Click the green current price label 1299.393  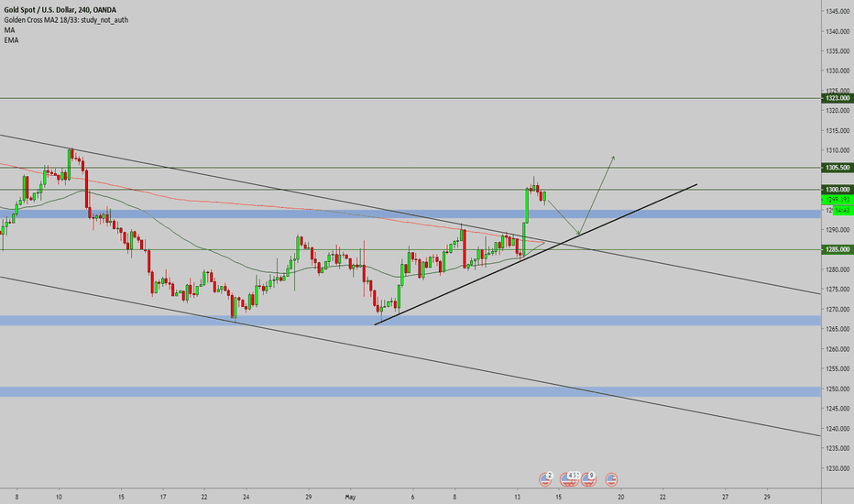click(838, 200)
